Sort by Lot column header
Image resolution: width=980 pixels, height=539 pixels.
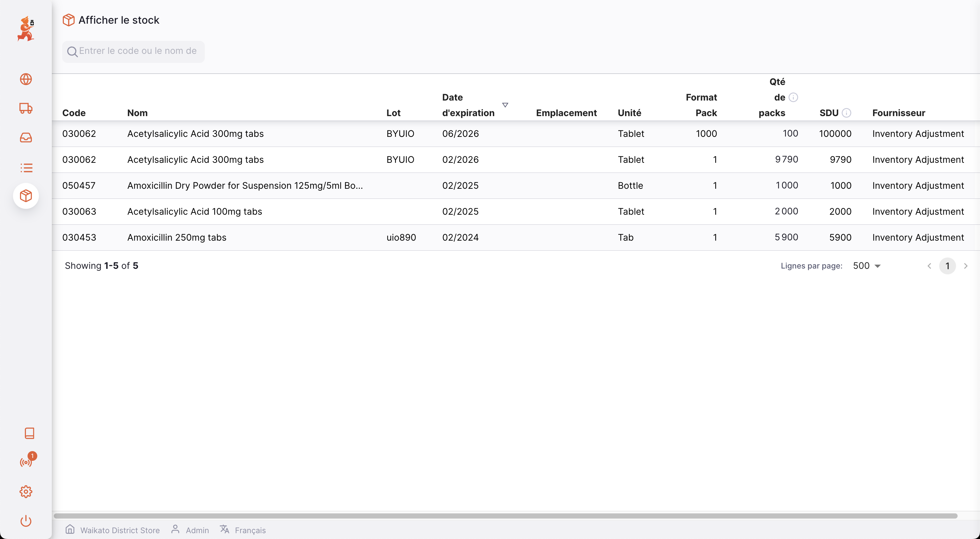pos(393,113)
